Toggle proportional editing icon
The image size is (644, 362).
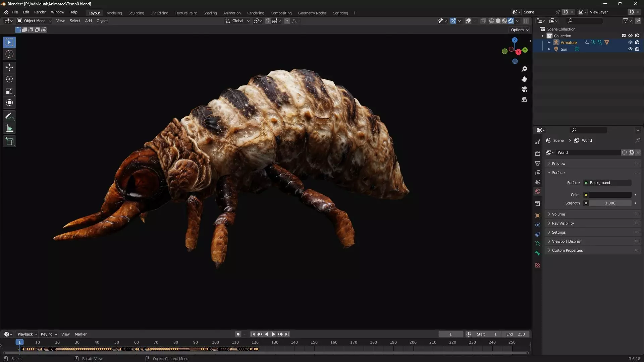[287, 21]
